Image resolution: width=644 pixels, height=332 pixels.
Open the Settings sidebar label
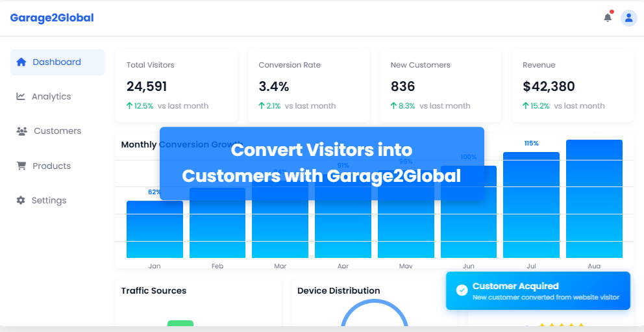(x=49, y=201)
